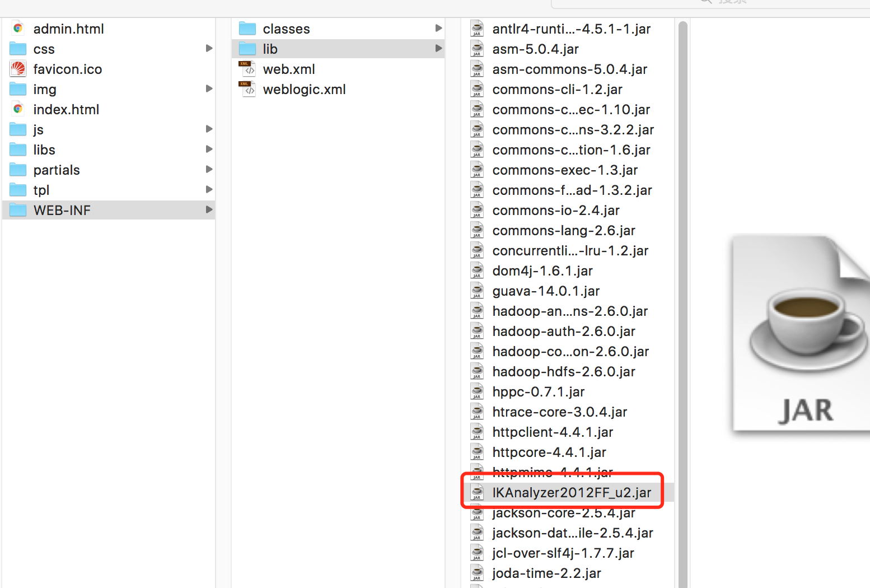Viewport: 870px width, 588px height.
Task: Select the jackson-dat...ile-2.5.4.jar entry
Action: (573, 533)
